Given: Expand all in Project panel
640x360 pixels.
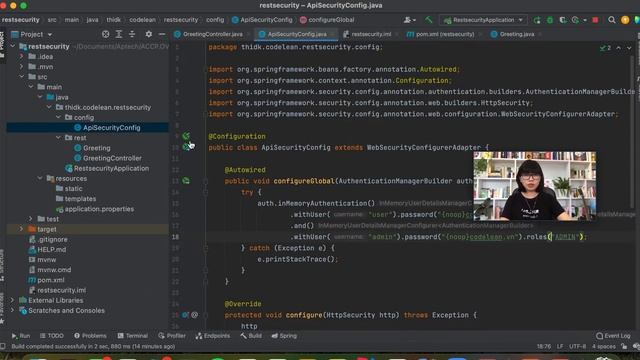Looking at the screenshot, I should pyautogui.click(x=119, y=34).
